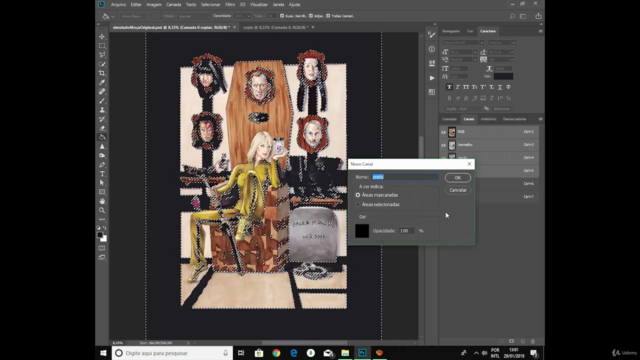Image resolution: width=640 pixels, height=360 pixels.
Task: Toggle Faux Bold in Character panel
Action: 449,87
